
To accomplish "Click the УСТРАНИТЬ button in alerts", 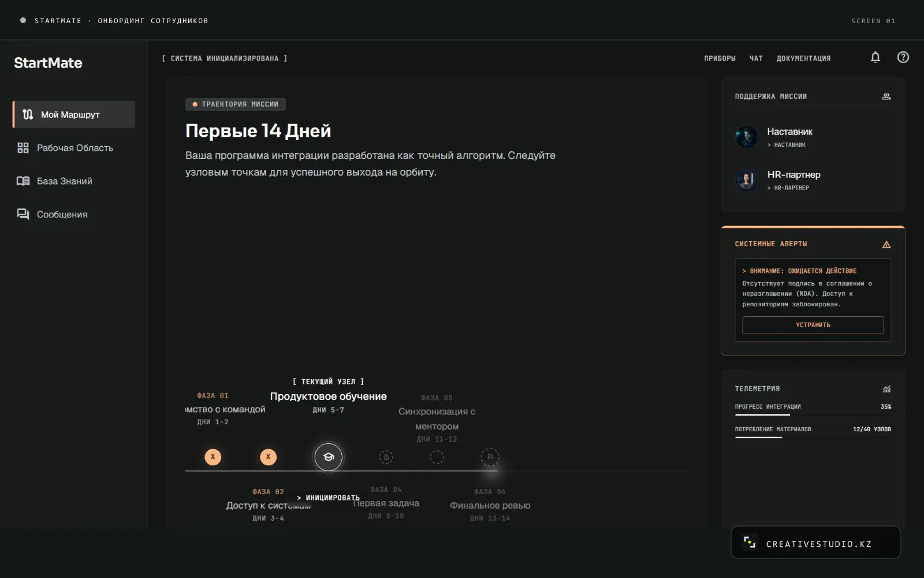I will click(813, 325).
